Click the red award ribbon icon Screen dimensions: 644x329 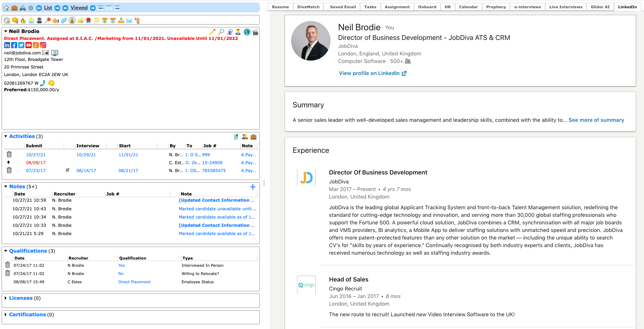tap(88, 21)
